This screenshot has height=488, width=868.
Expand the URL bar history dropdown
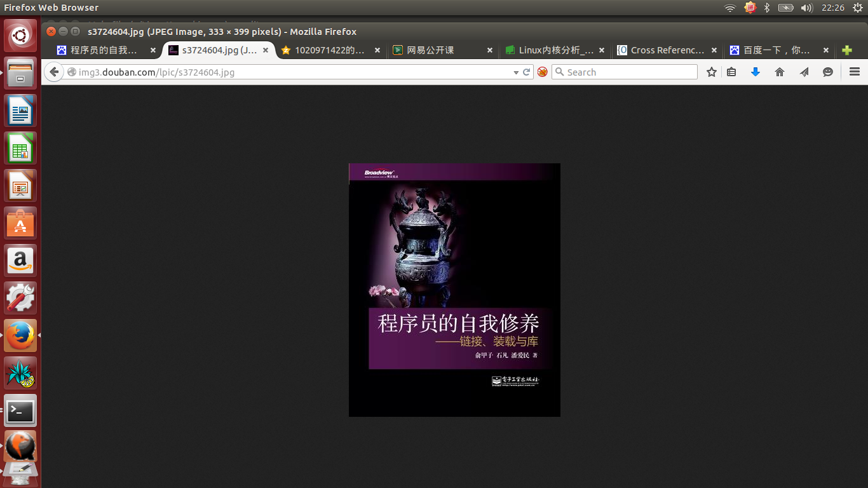(516, 72)
